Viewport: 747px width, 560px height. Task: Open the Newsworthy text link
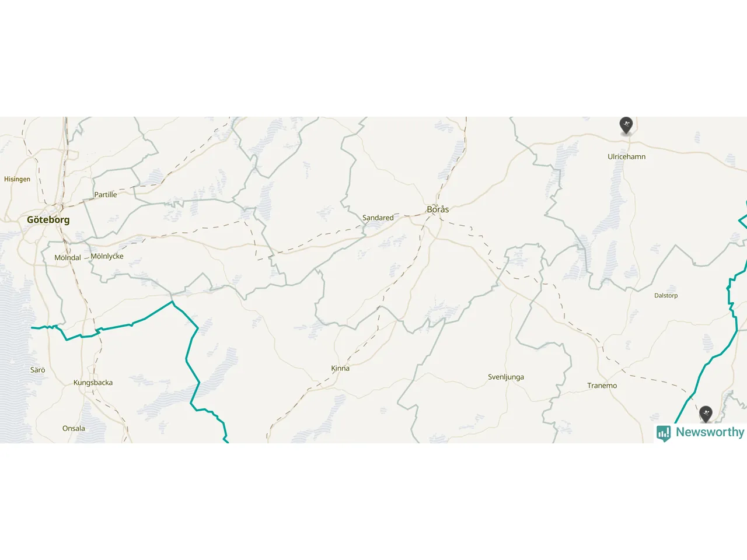point(710,432)
